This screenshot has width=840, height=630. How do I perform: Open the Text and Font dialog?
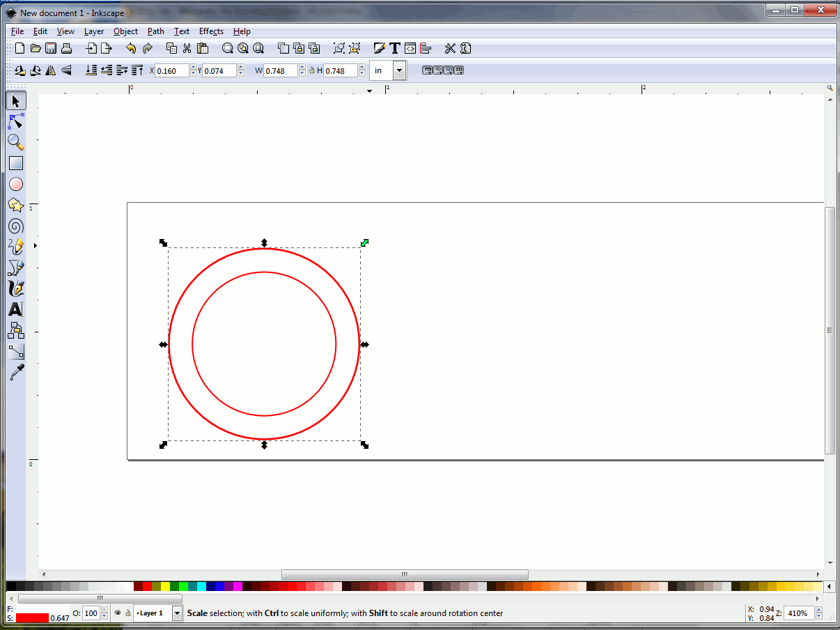point(395,48)
